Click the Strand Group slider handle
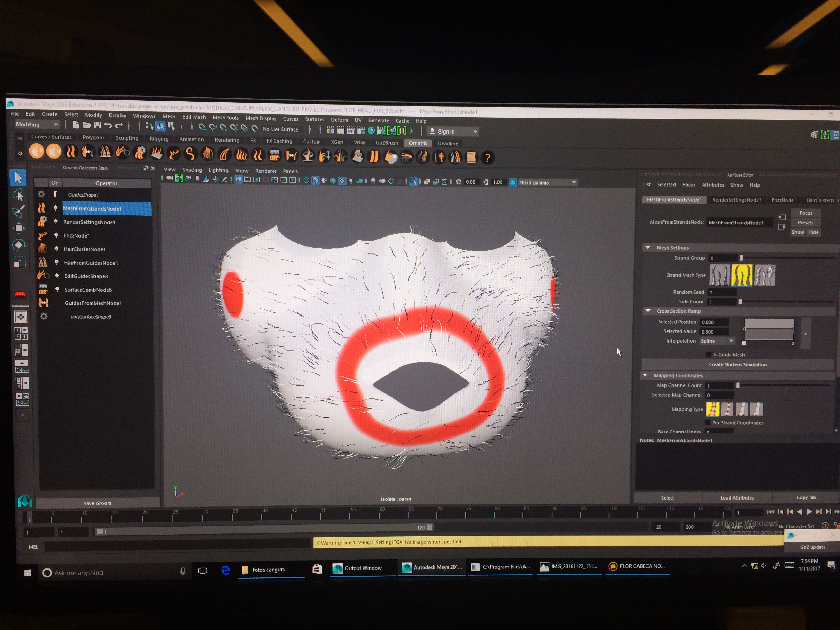 tap(741, 258)
